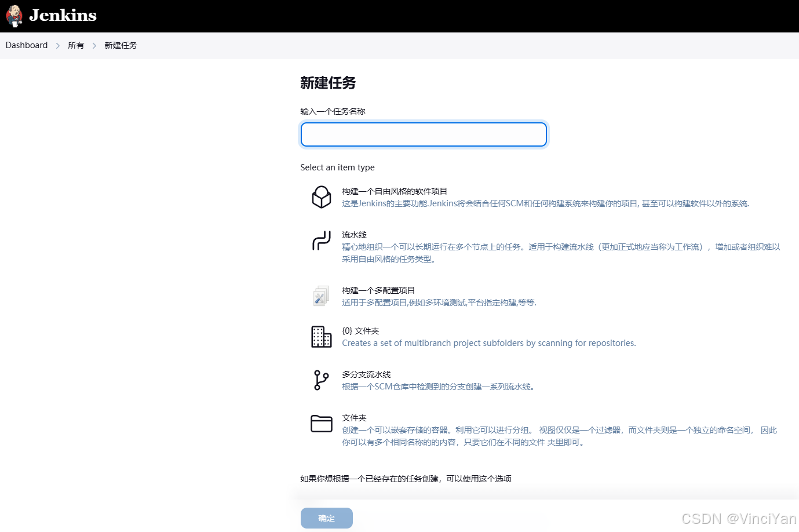Screen dimensions: 799x532
Task: Choose 构建一个自由风格的软件项目 item title
Action: (x=395, y=191)
